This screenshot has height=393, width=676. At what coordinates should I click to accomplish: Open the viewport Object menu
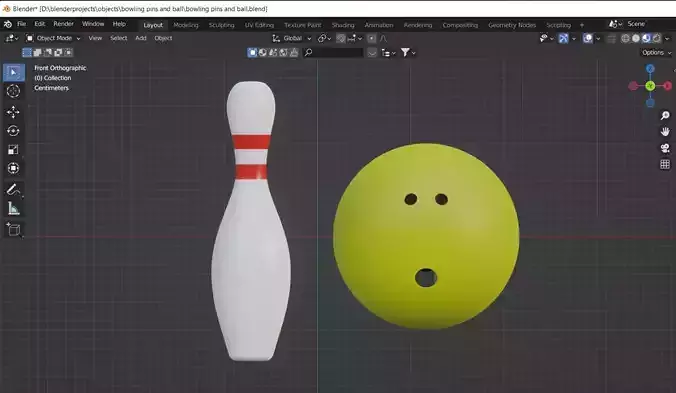click(x=163, y=38)
